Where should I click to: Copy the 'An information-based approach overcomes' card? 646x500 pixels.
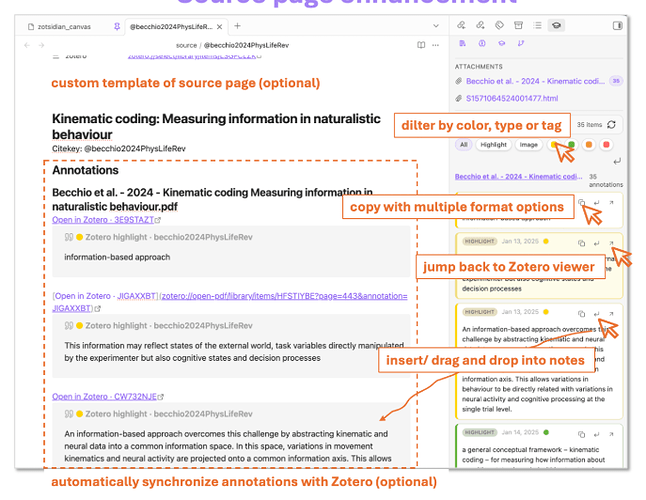581,314
